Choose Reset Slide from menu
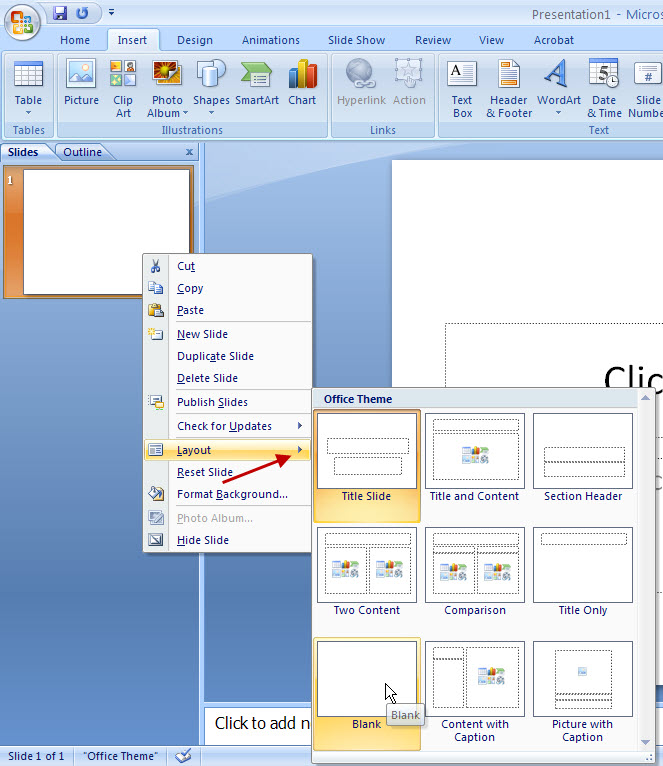663x766 pixels. coord(228,472)
